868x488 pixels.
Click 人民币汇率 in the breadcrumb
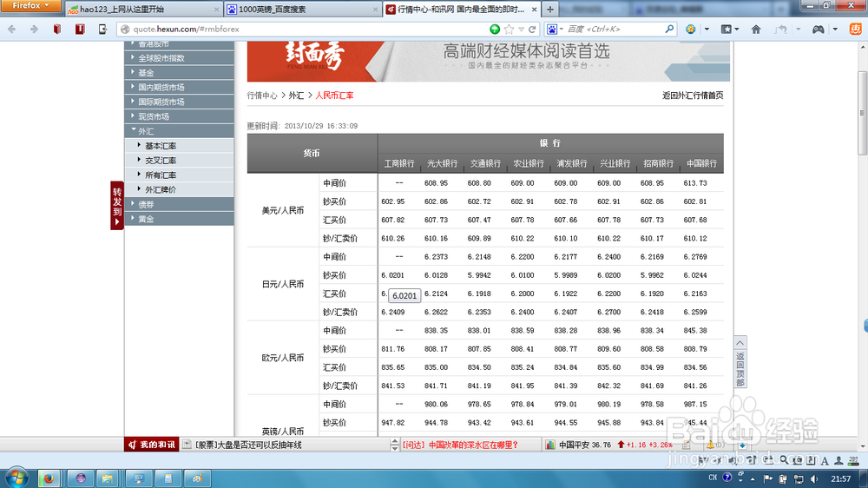click(x=334, y=96)
